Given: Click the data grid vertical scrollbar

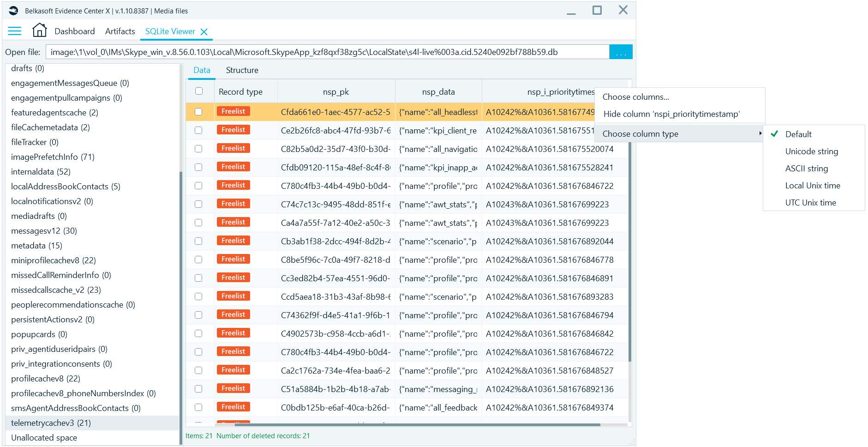Looking at the screenshot, I should [x=630, y=252].
